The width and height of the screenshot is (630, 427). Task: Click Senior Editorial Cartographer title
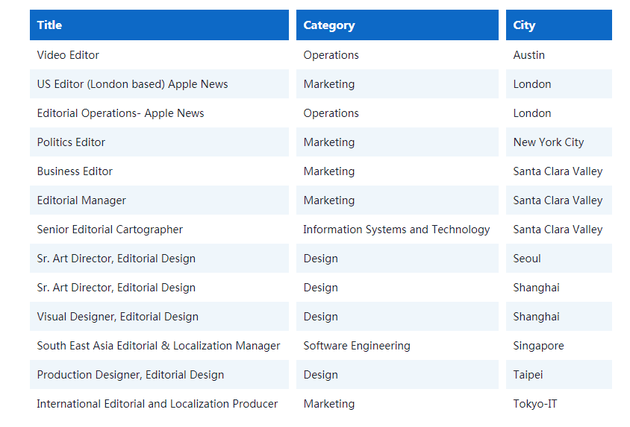(110, 229)
